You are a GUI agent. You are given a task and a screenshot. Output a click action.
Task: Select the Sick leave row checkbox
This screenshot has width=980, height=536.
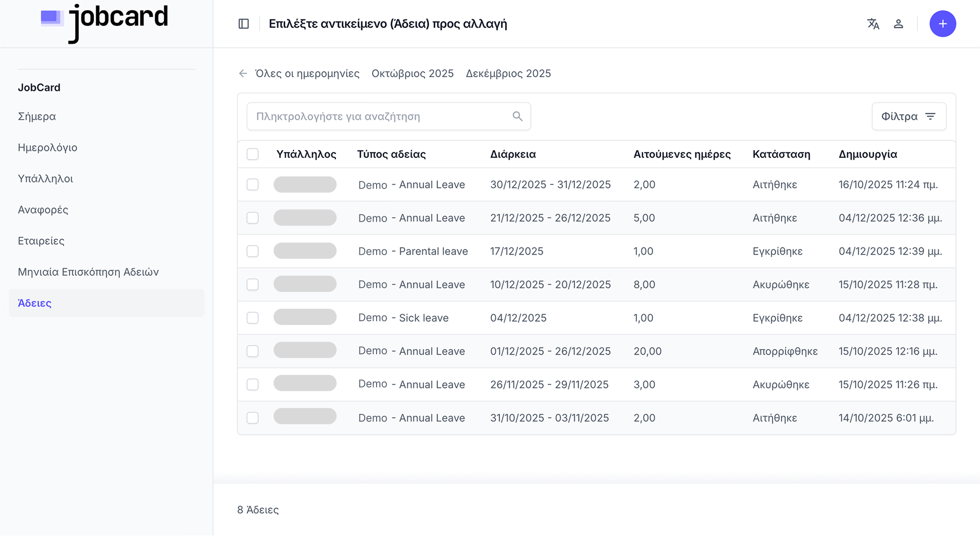(253, 318)
